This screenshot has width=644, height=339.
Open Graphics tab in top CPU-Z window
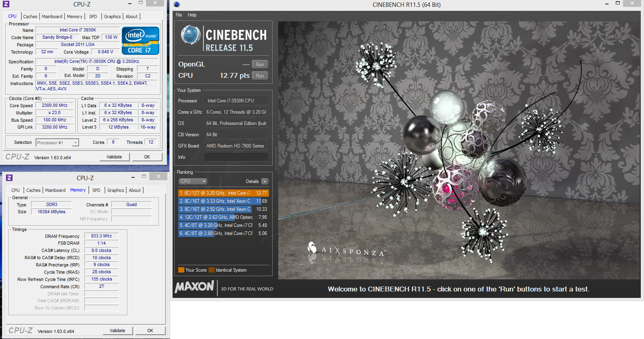[113, 17]
